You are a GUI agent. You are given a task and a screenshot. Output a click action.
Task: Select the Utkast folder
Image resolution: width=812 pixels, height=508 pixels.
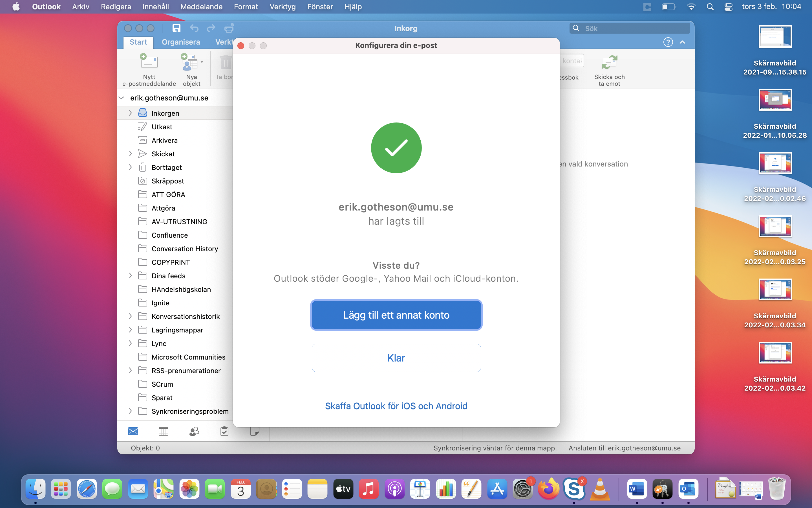click(x=175, y=127)
